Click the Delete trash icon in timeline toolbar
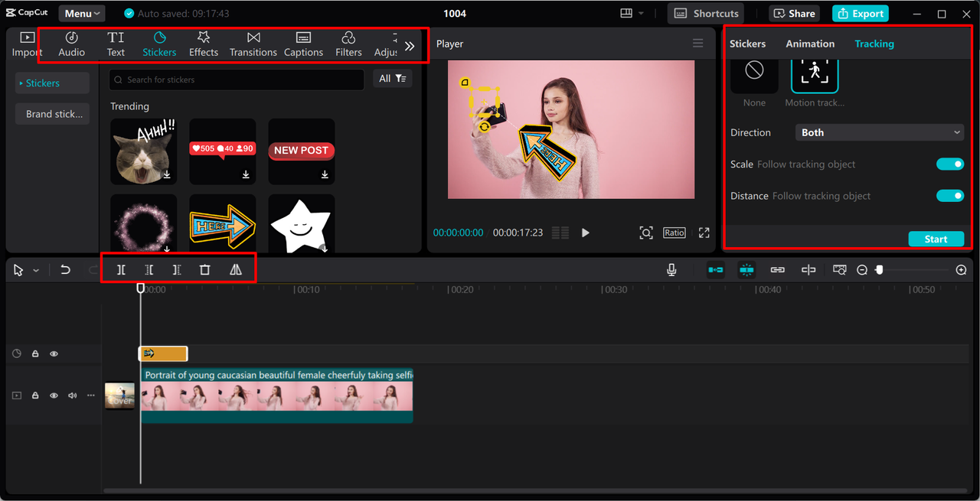The height and width of the screenshot is (501, 980). (x=204, y=270)
